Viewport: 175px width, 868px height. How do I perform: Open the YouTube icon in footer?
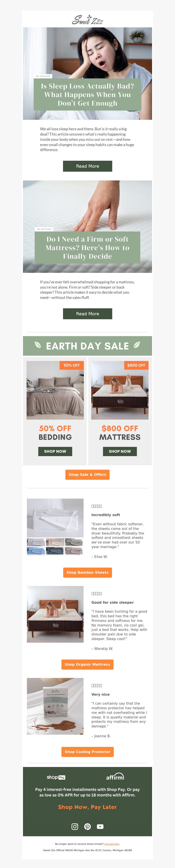click(x=100, y=826)
